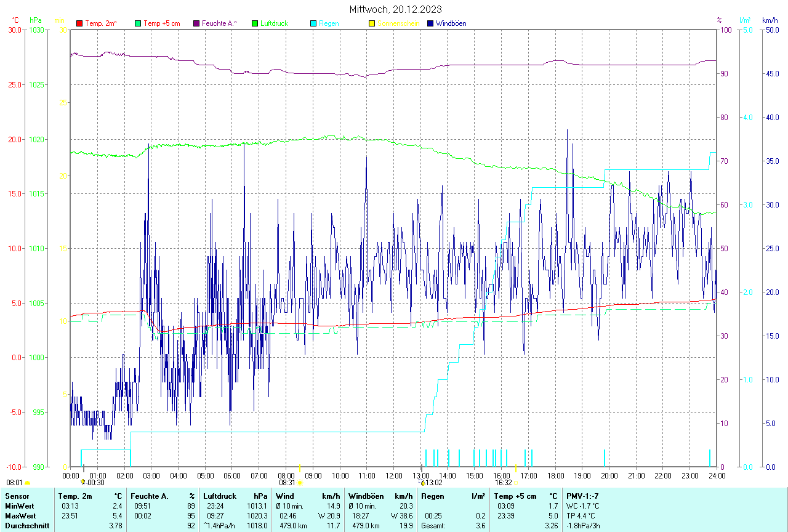Click the 'PMV-1:-7' header cell

point(582,496)
